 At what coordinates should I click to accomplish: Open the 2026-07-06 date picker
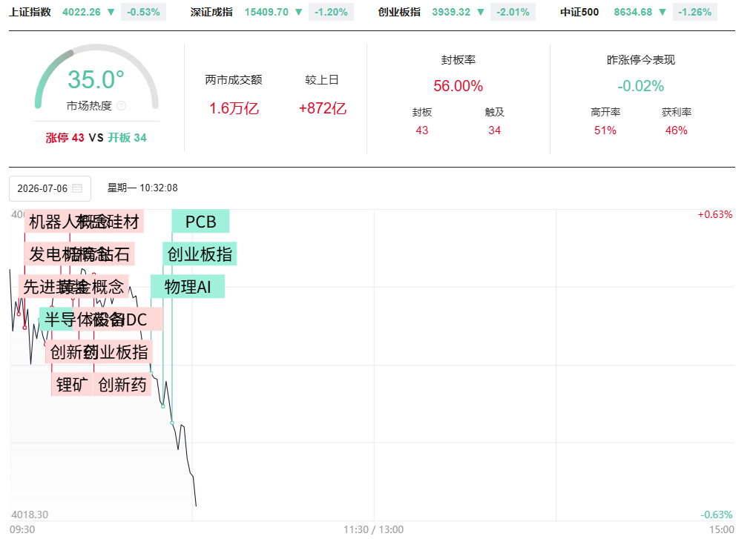pyautogui.click(x=50, y=188)
